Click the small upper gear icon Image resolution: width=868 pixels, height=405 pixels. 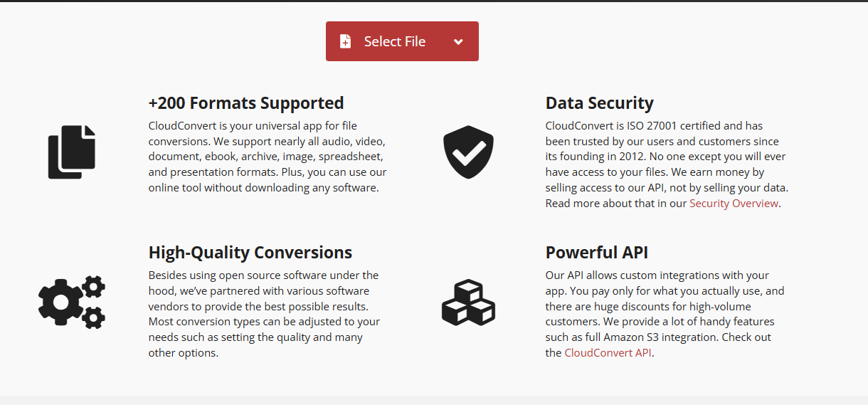93,287
